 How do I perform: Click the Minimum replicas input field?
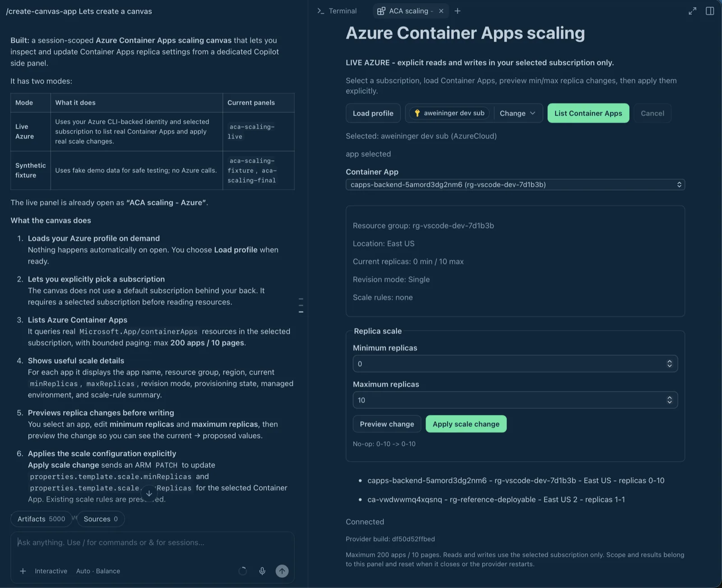pos(515,363)
